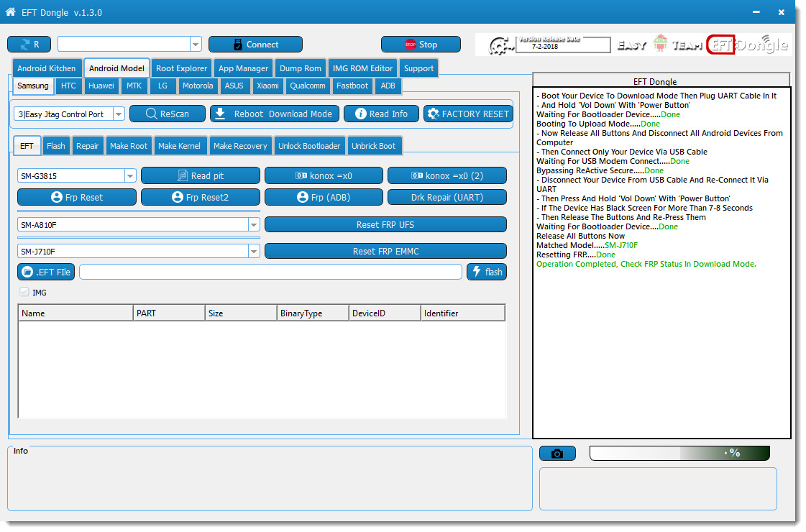806x532 pixels.
Task: Switch to the Flash sub-tab
Action: coord(56,146)
